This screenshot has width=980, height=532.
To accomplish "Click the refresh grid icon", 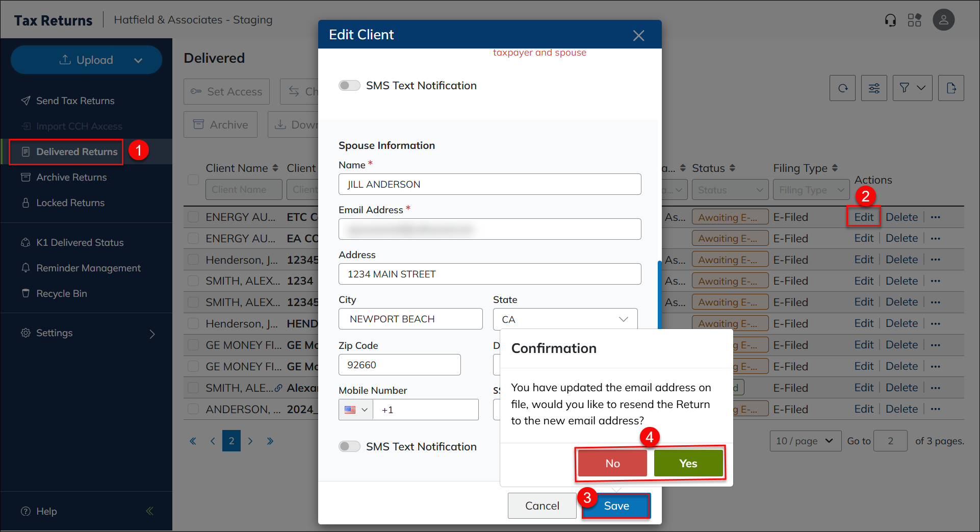I will click(842, 88).
